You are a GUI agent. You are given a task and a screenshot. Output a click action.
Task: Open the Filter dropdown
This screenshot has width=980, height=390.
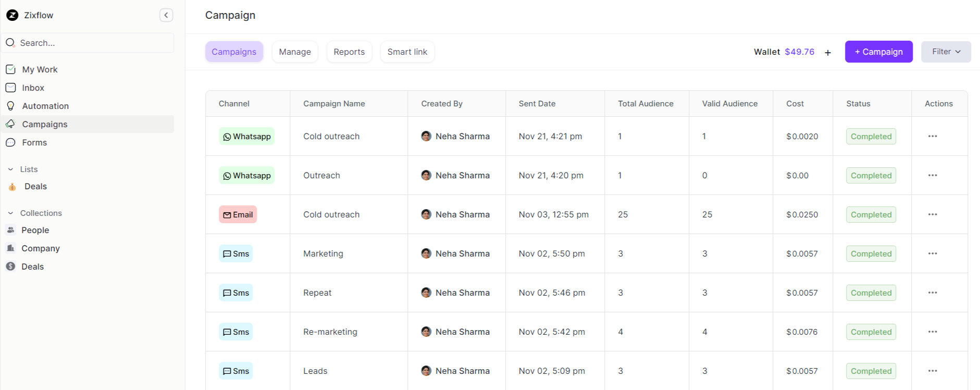click(x=946, y=52)
